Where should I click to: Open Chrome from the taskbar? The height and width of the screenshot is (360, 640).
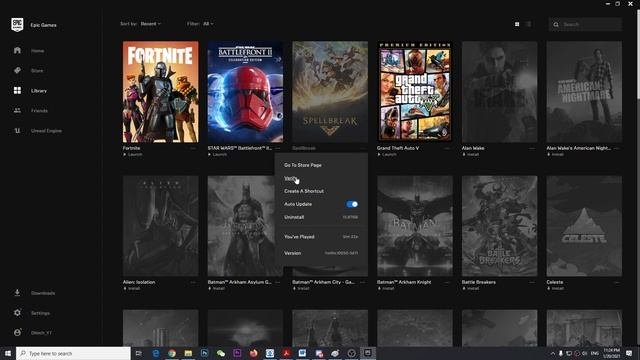(172, 353)
